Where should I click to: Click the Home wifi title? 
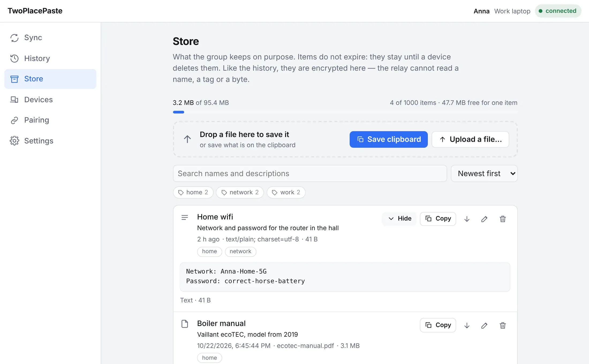tap(215, 217)
